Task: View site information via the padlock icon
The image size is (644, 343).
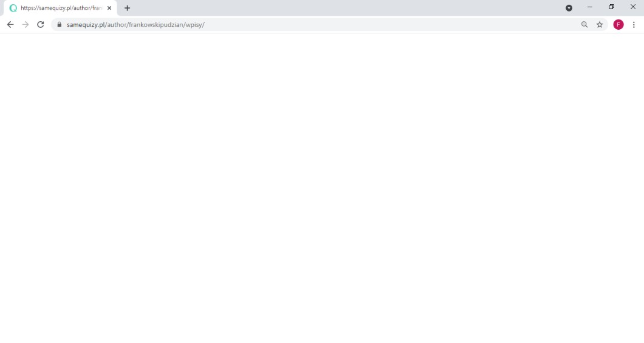Action: point(60,24)
